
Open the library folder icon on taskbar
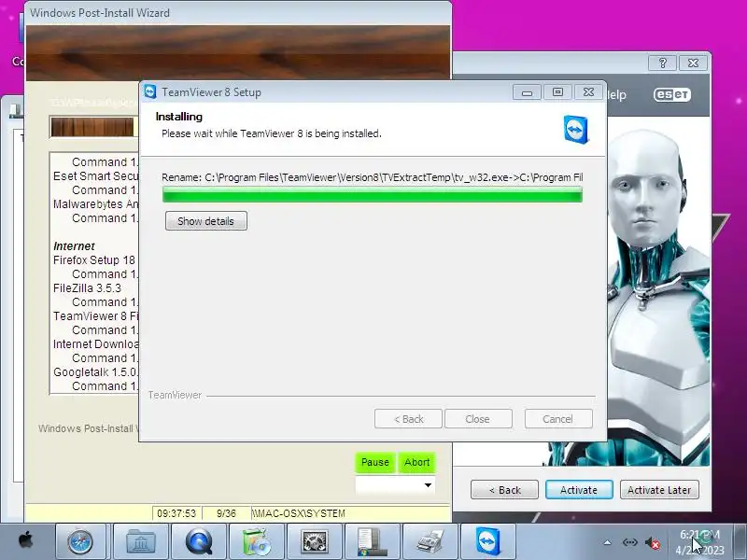pos(141,541)
